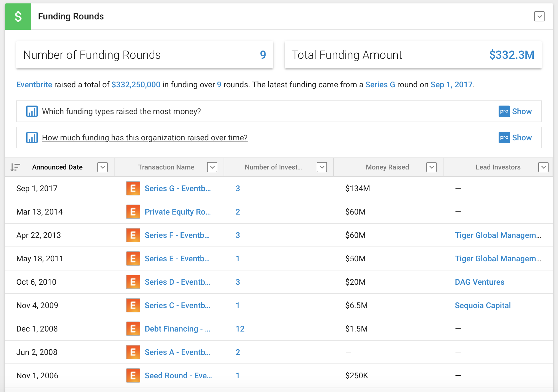Open the Number of Investors column dropdown

click(322, 167)
